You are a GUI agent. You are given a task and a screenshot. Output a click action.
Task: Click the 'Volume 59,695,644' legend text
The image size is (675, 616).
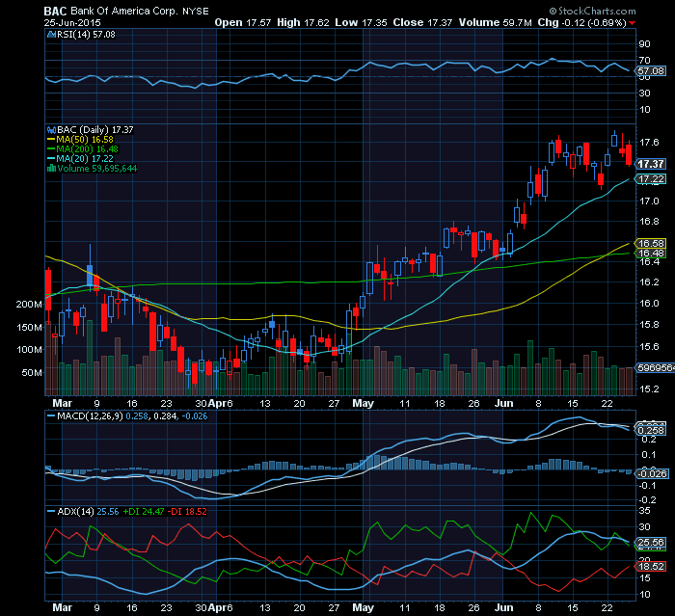[96, 169]
